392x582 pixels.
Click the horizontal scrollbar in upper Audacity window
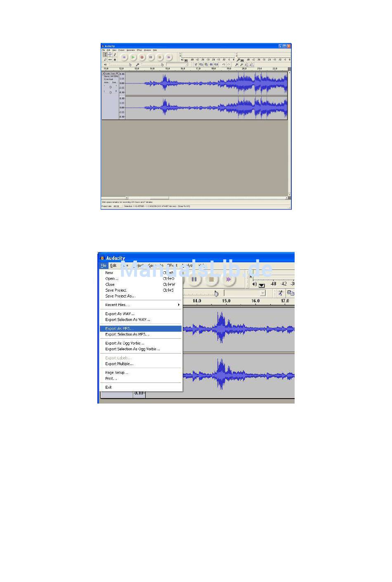(x=206, y=198)
